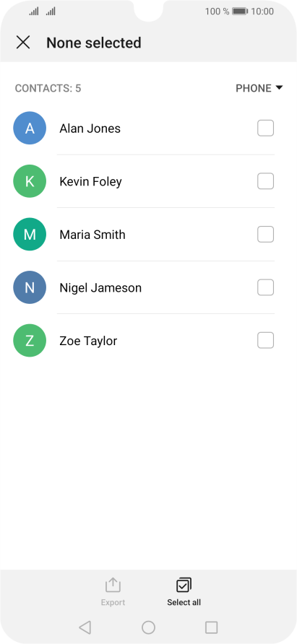The height and width of the screenshot is (644, 297).
Task: Tap recent apps square button
Action: tap(212, 627)
